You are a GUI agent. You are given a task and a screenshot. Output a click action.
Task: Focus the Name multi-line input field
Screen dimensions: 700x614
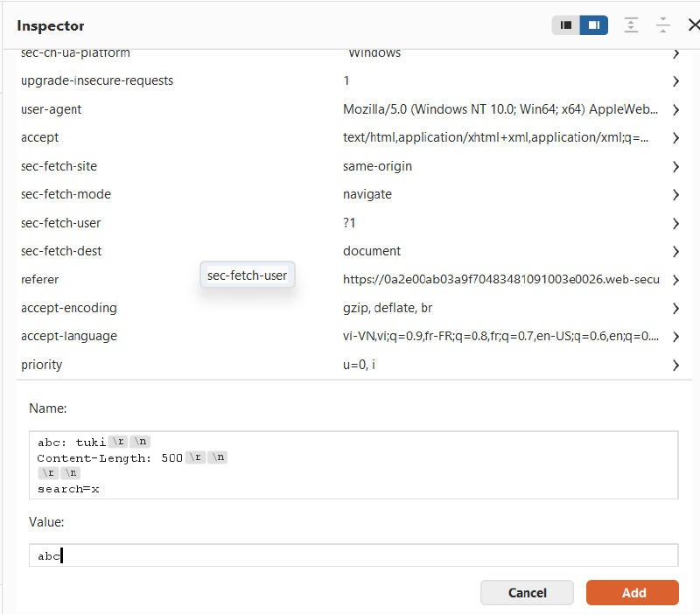pyautogui.click(x=353, y=465)
